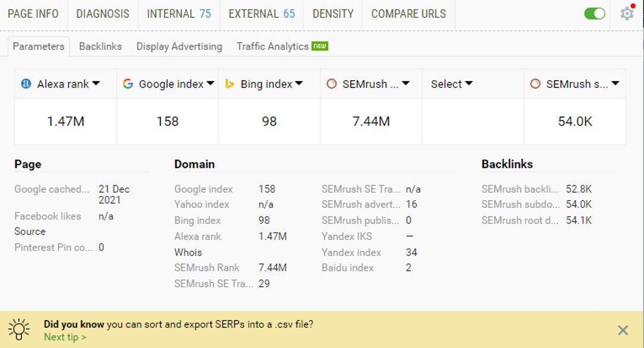Viewport: 644px width, 348px height.
Task: Click the lightbulb tip icon
Action: pos(19,329)
